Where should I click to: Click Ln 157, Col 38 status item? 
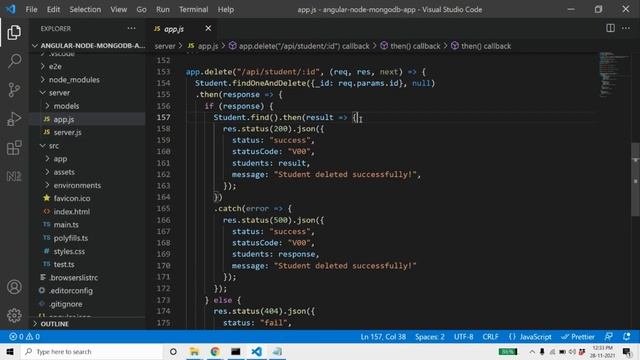coord(383,337)
